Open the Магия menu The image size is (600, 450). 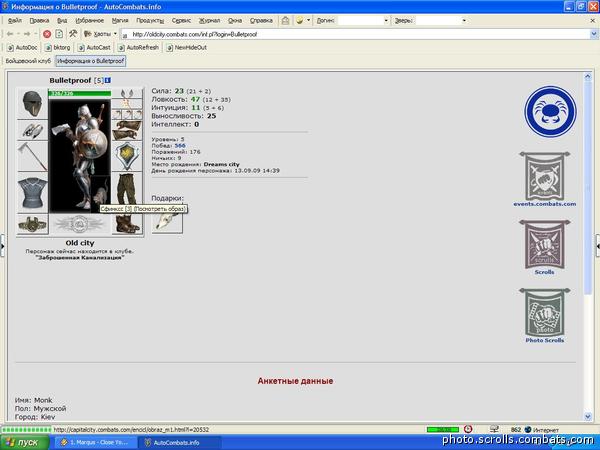pyautogui.click(x=120, y=20)
